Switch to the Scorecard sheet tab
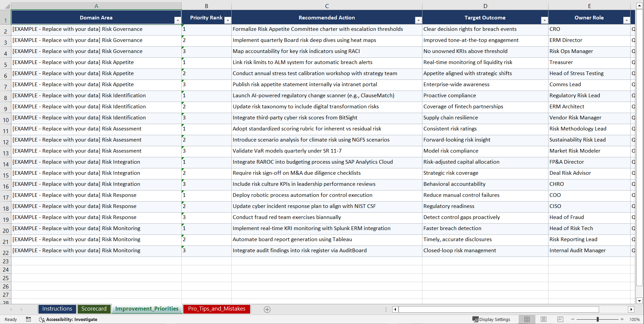Image resolution: width=644 pixels, height=324 pixels. [94, 309]
